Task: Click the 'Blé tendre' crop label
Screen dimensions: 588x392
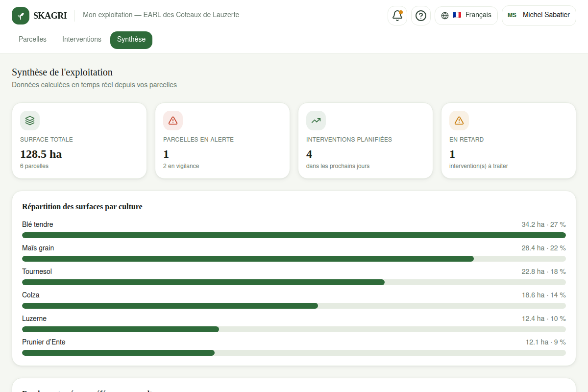Action: pos(38,224)
